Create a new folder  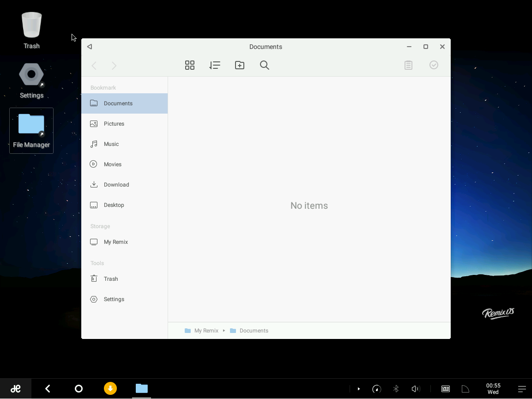240,65
